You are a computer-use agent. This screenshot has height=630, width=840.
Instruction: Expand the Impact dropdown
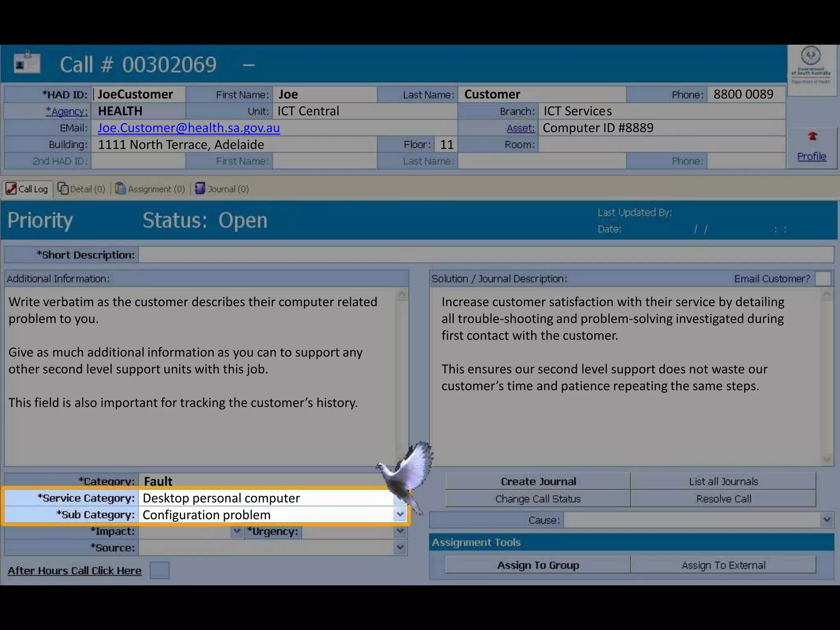[x=237, y=531]
